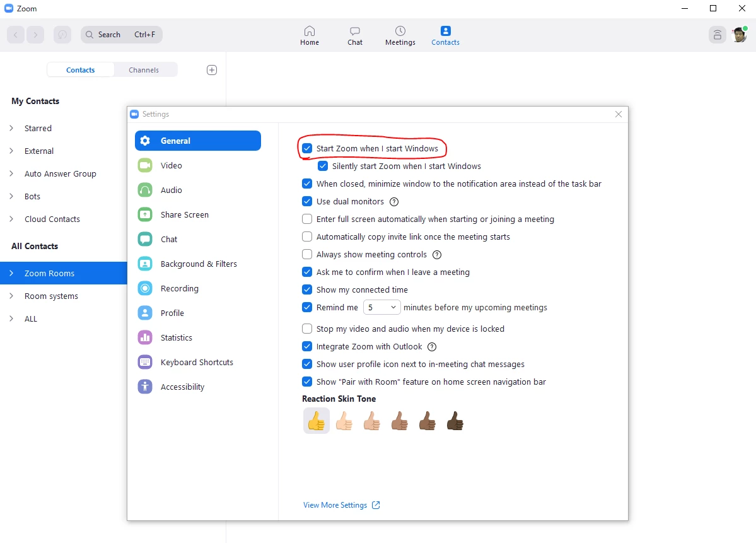Screen dimensions: 756x543
Task: Expand the Zoom Rooms group
Action: coord(11,273)
